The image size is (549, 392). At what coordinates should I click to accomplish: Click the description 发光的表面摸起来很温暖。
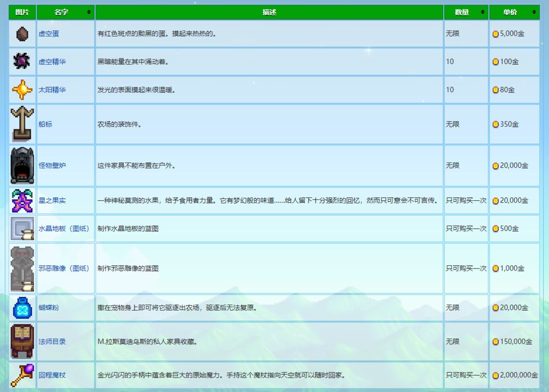[x=137, y=89]
